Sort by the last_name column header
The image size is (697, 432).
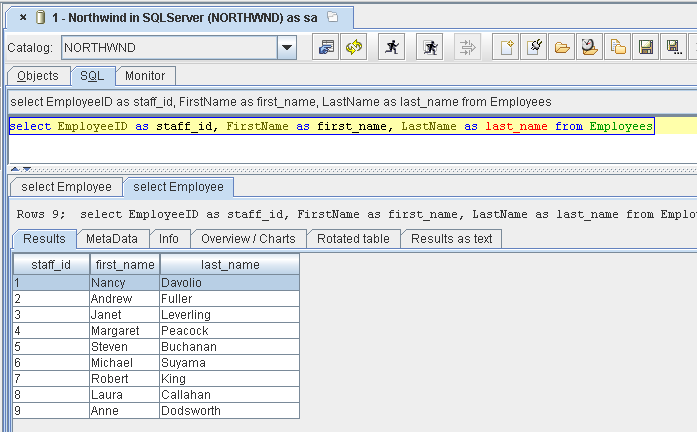[230, 265]
